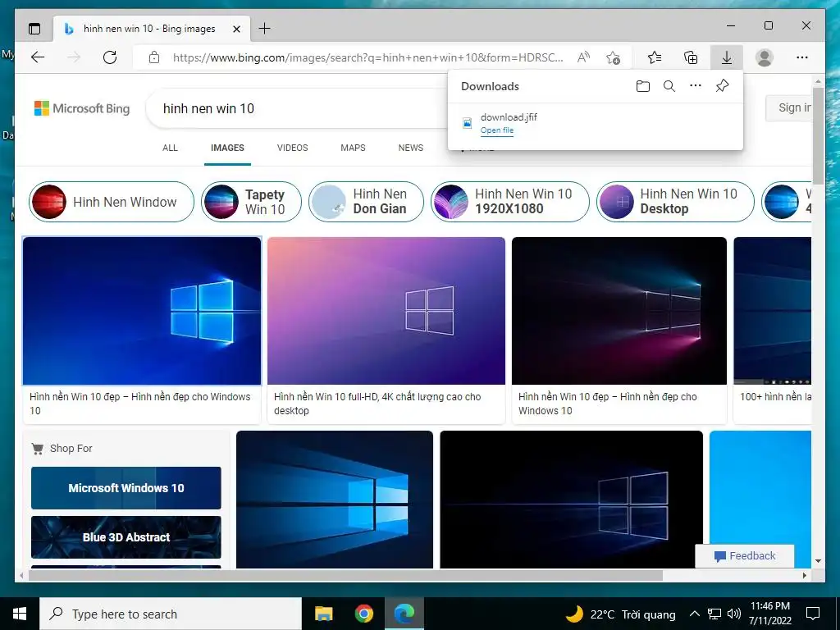Click the Microsoft Bing logo
Viewport: 840px width, 630px height.
[82, 108]
